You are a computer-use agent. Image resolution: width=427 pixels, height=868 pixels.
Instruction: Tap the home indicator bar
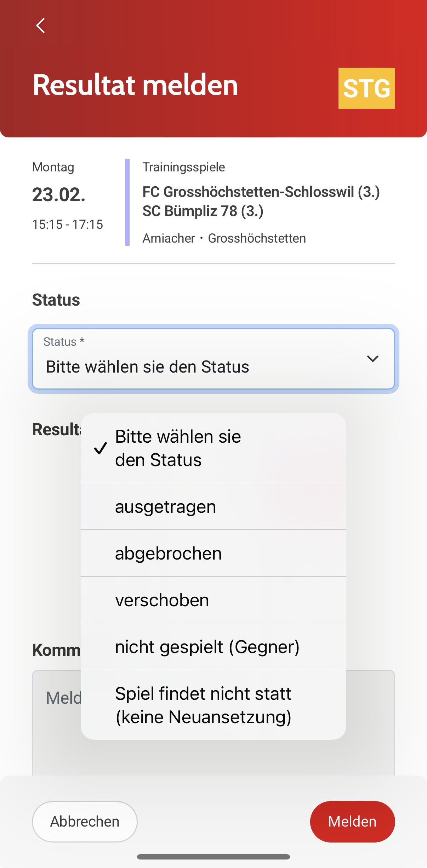click(213, 857)
